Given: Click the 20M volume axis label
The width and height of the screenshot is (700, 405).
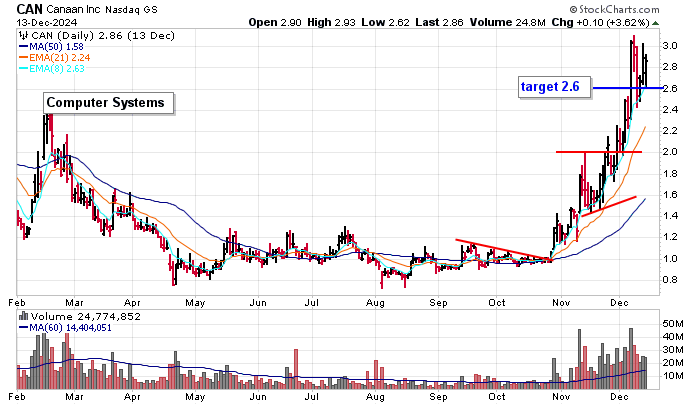Looking at the screenshot, I should (x=673, y=363).
